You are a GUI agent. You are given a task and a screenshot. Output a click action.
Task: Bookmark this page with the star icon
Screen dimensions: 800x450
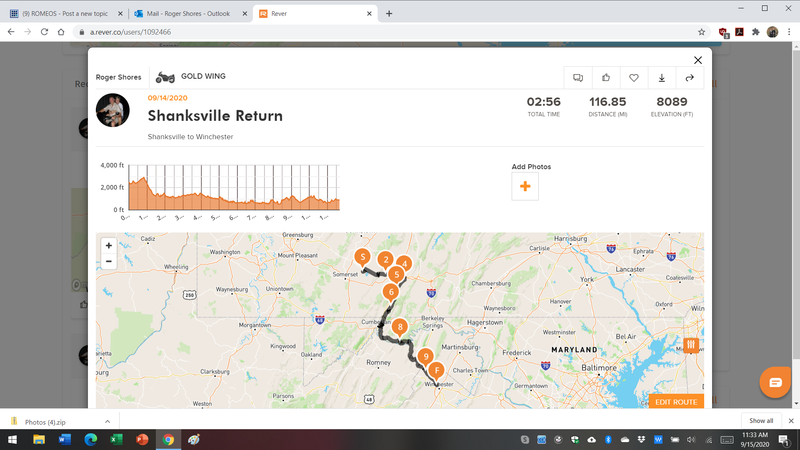(702, 32)
